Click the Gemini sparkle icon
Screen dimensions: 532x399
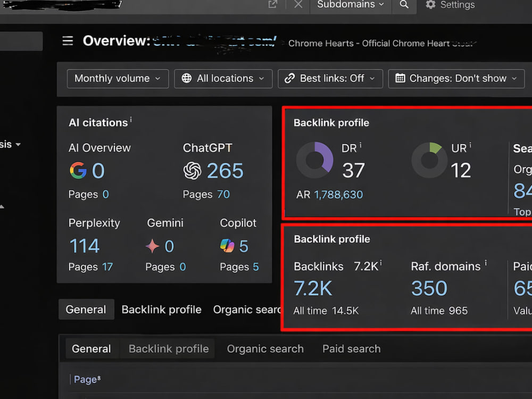152,246
